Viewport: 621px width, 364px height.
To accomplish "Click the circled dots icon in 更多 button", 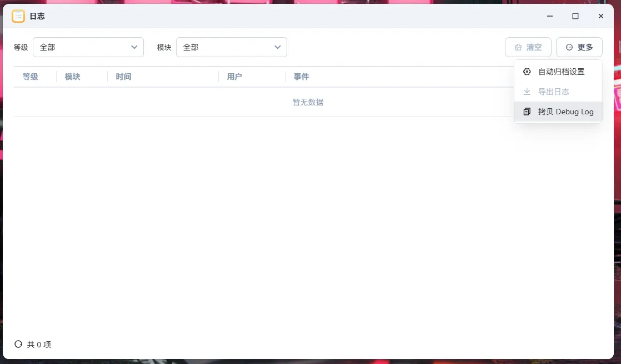I will tap(569, 48).
